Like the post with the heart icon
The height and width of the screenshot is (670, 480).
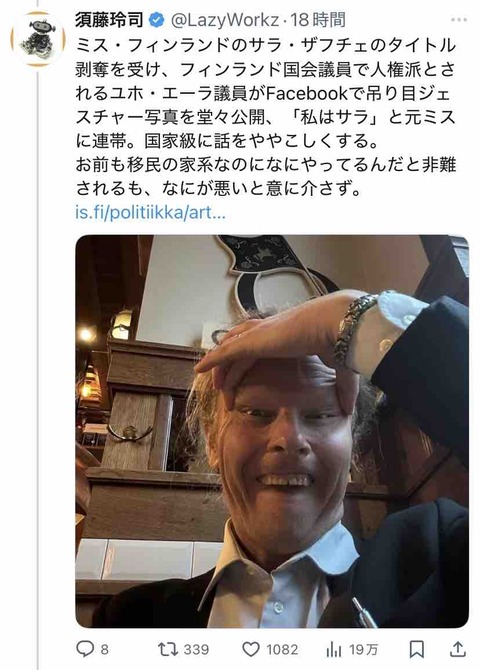(251, 649)
